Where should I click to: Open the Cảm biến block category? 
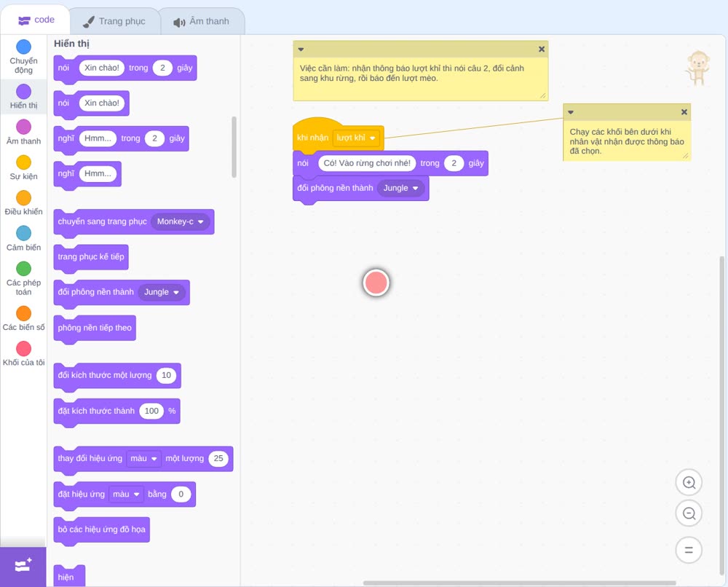pos(23,239)
